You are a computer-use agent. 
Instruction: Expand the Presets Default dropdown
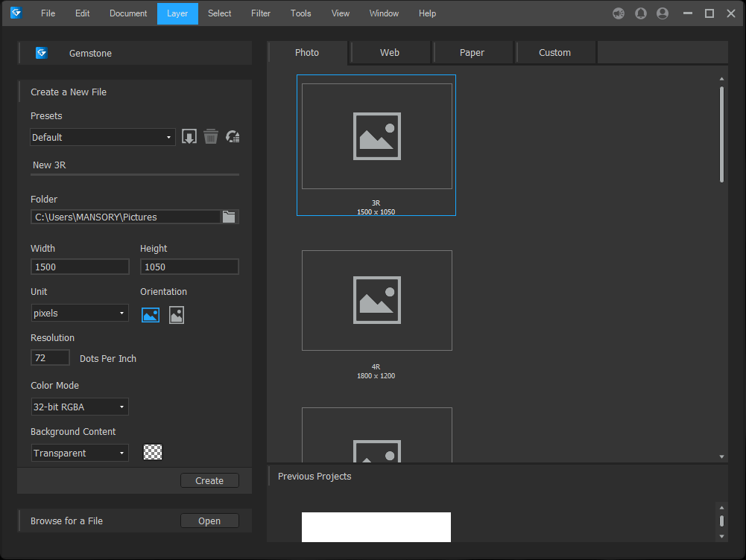[x=103, y=137]
